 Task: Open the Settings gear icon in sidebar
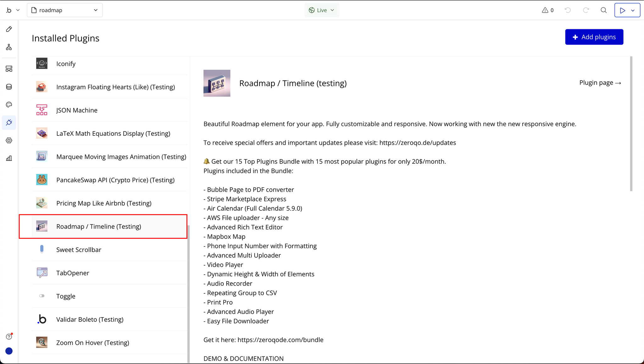[9, 141]
